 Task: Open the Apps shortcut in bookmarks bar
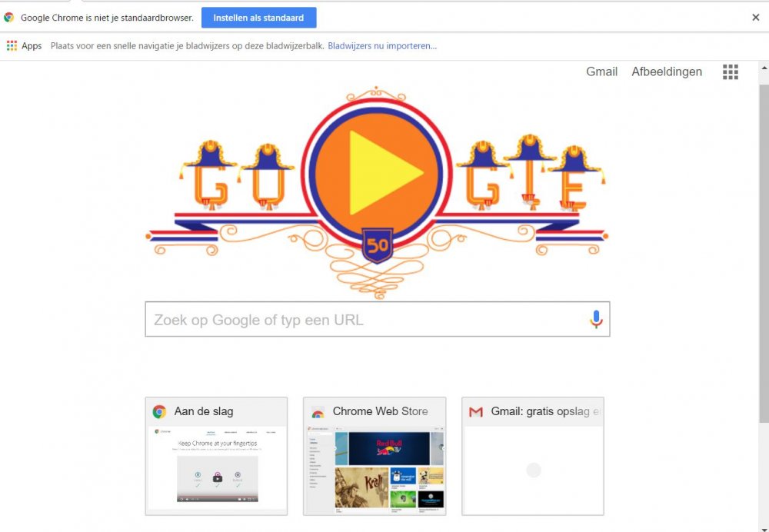(x=24, y=46)
